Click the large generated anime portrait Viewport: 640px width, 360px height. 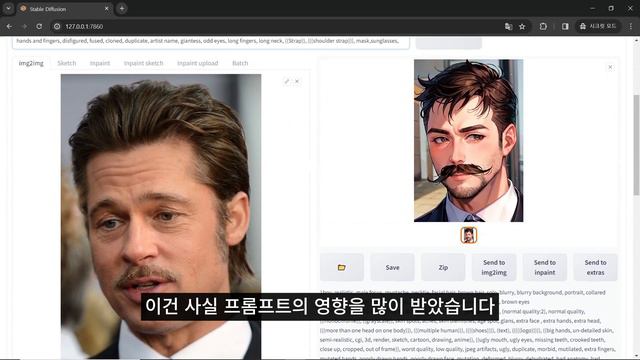[x=469, y=141]
